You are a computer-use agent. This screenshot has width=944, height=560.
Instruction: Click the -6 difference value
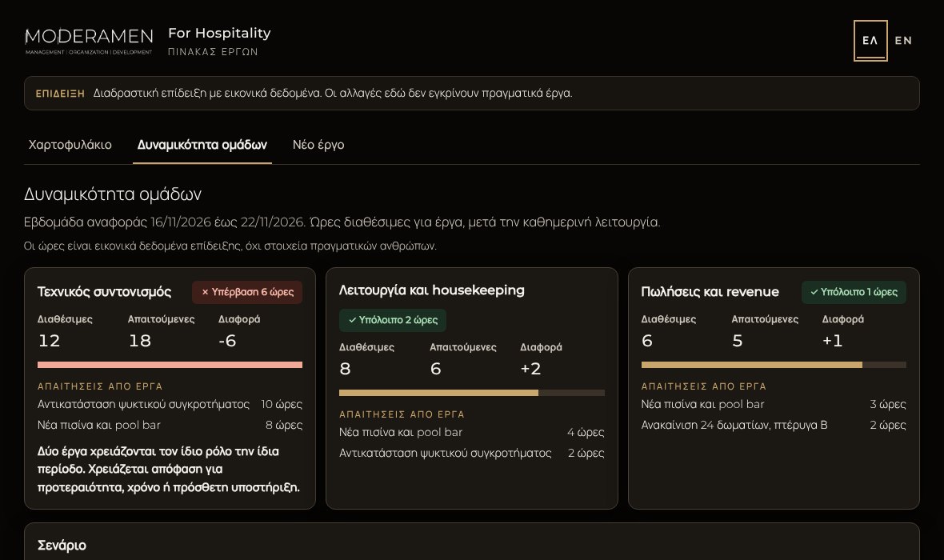227,341
